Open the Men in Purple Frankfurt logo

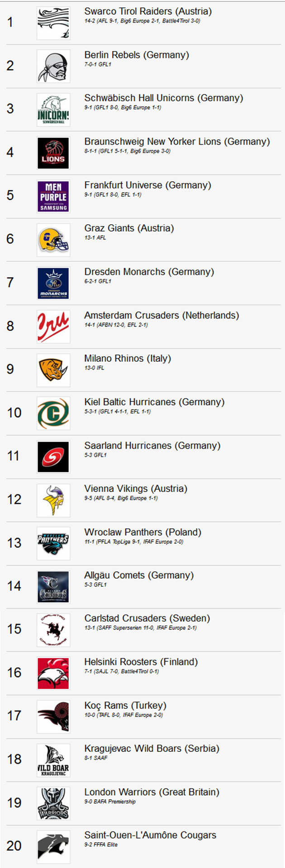tap(53, 197)
